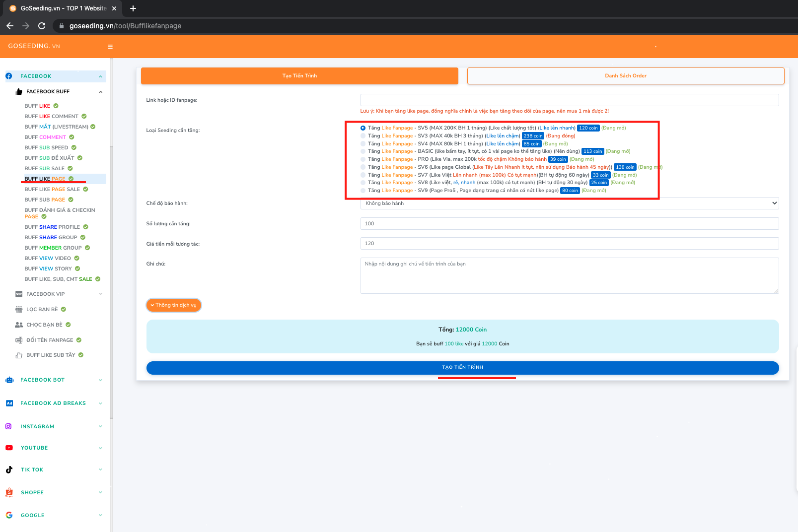This screenshot has height=532, width=798.
Task: Click the Facebook Ad Breaks icon
Action: (x=9, y=403)
